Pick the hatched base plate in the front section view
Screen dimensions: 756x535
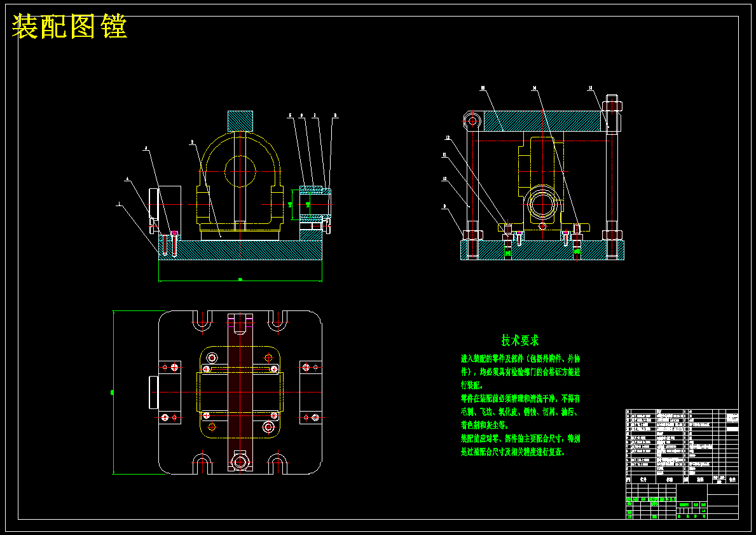[240, 251]
